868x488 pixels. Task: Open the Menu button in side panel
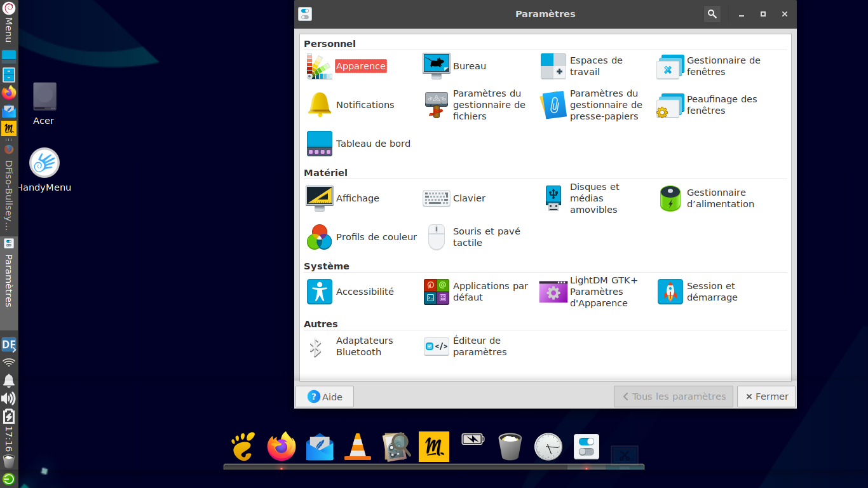[x=9, y=20]
